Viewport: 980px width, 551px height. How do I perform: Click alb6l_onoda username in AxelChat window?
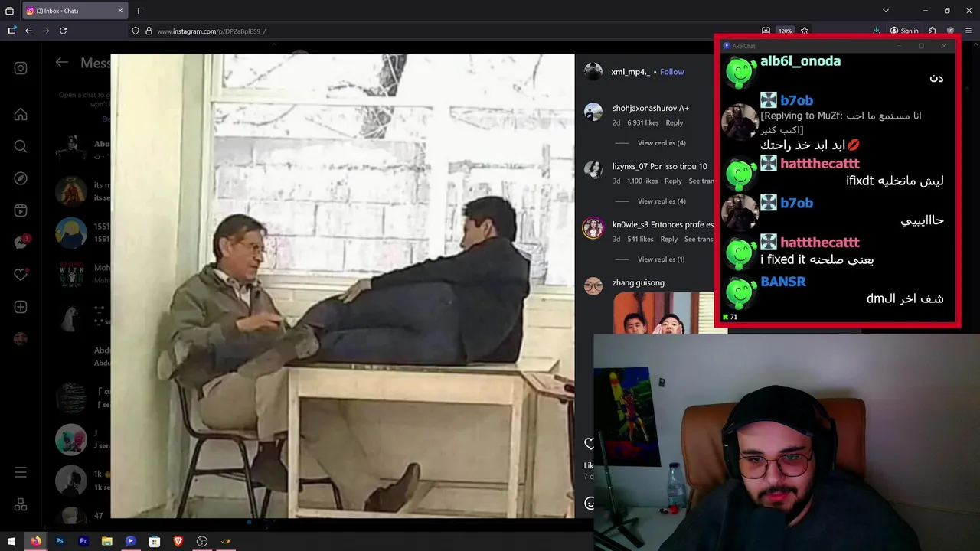click(800, 61)
